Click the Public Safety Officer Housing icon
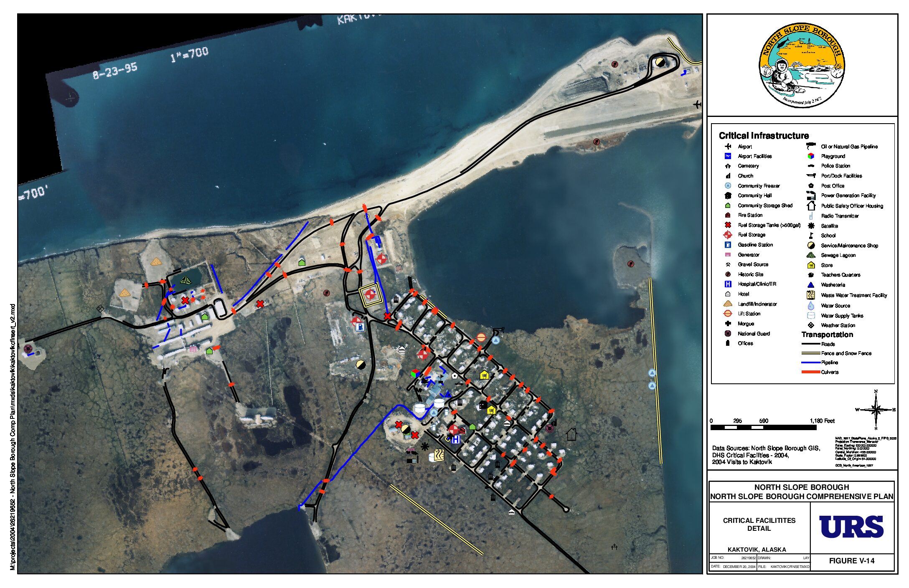Image resolution: width=909 pixels, height=588 pixels. point(811,206)
